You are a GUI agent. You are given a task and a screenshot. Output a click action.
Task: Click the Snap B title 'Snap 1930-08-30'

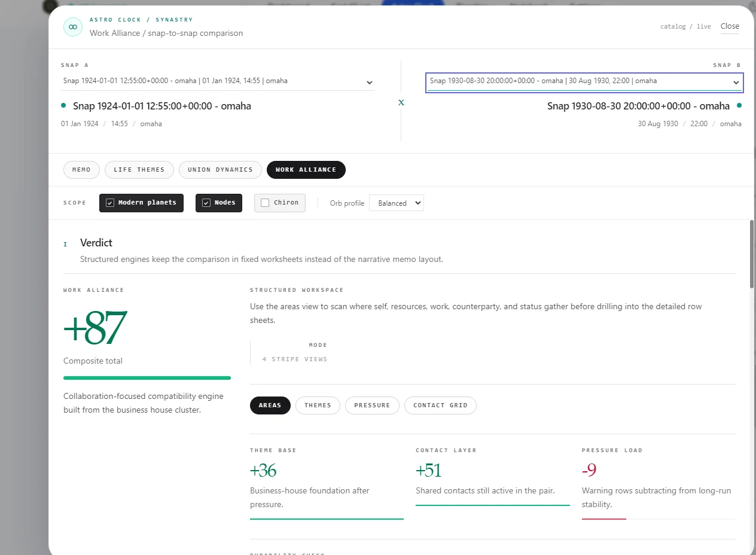pos(638,106)
